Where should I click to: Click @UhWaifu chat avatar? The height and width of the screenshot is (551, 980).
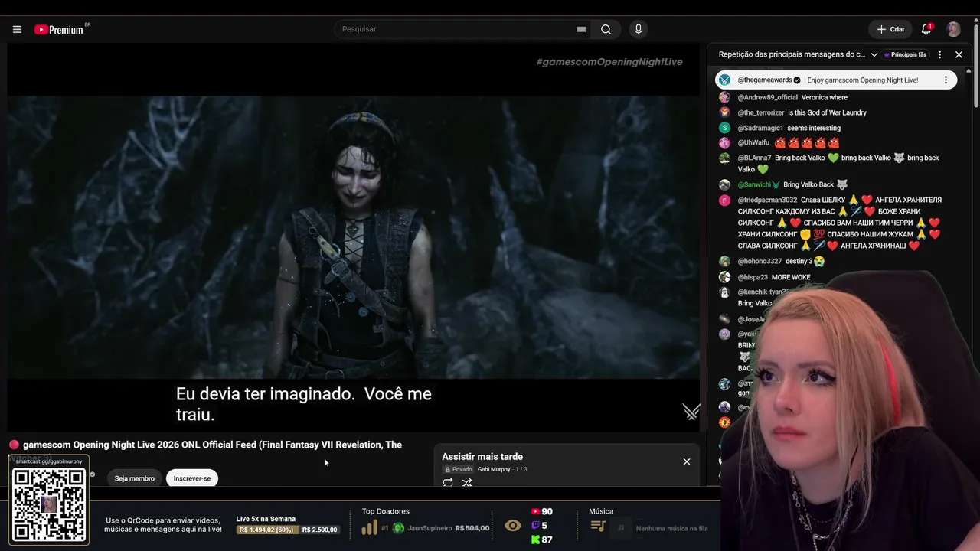pyautogui.click(x=724, y=143)
